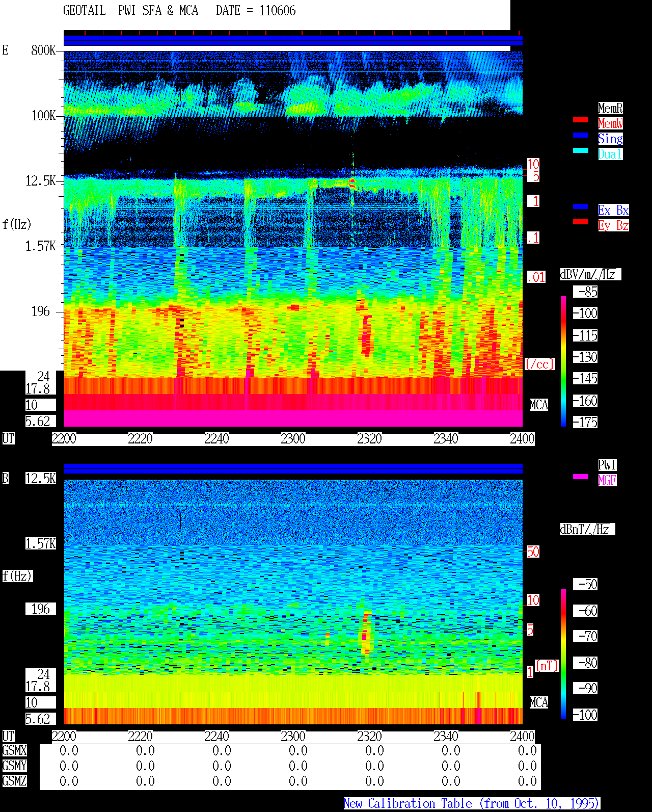Click the blue mode bar above B spectrogram
The height and width of the screenshot is (812, 652).
coord(293,469)
